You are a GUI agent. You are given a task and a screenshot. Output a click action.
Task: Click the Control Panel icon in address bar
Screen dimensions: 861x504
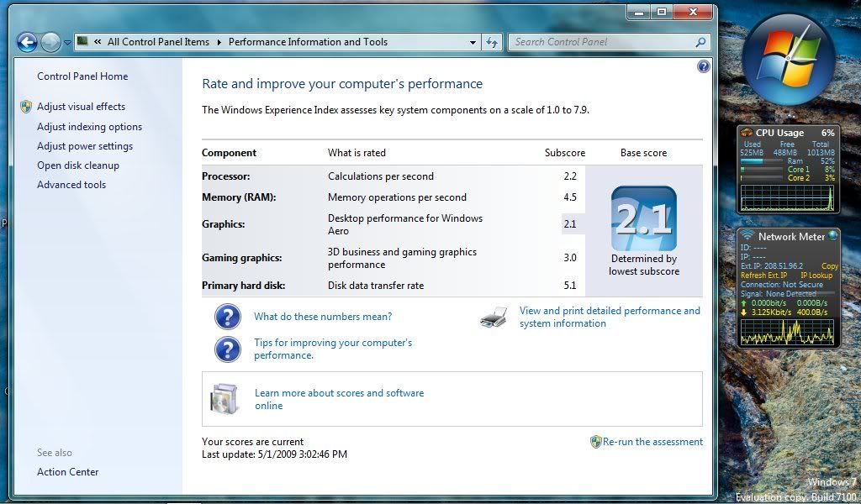pos(82,41)
